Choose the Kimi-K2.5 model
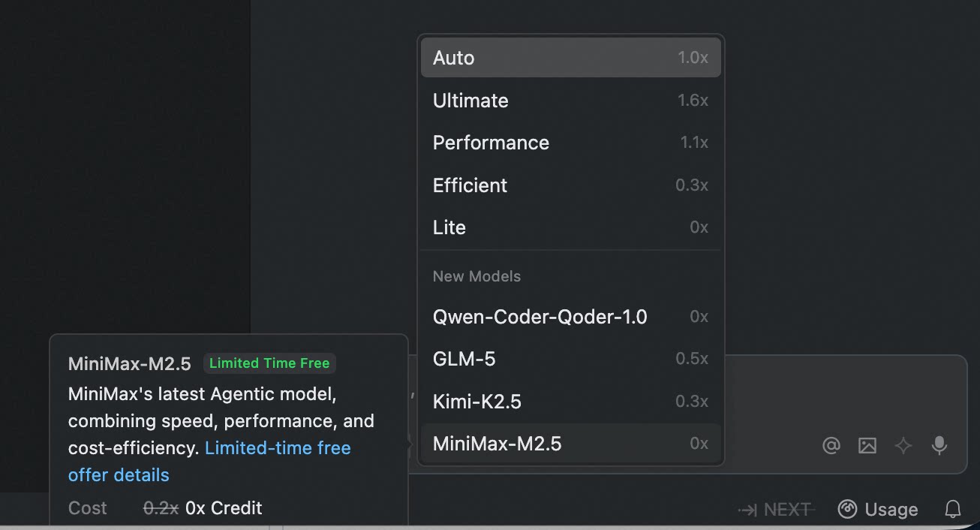The height and width of the screenshot is (530, 980). (570, 402)
